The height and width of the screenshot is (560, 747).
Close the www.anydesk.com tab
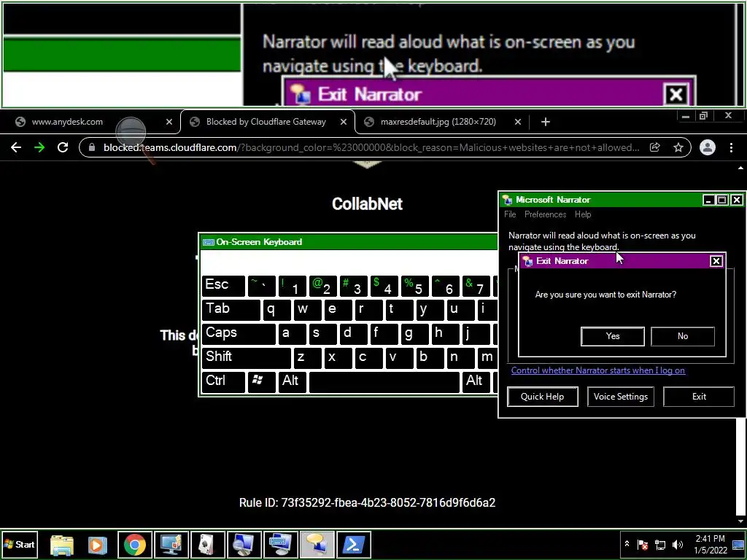[169, 122]
